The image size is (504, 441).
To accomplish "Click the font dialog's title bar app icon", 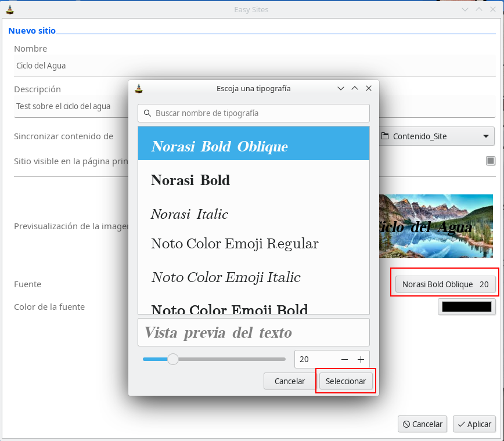I will (139, 89).
